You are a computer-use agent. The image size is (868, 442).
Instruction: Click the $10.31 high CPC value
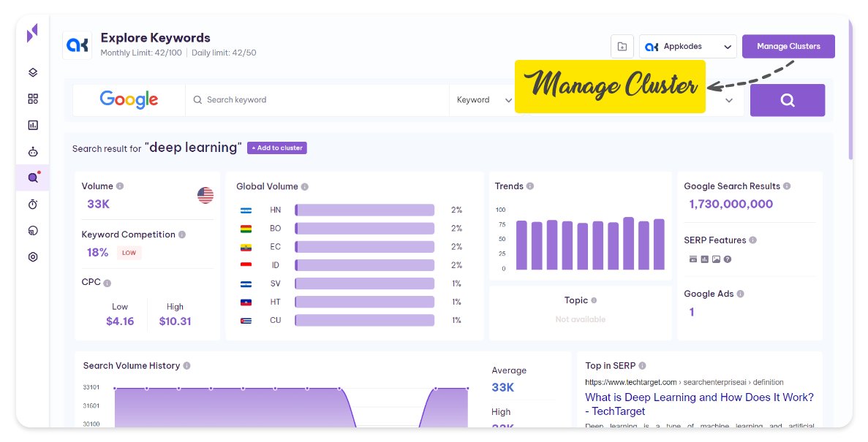(x=175, y=321)
